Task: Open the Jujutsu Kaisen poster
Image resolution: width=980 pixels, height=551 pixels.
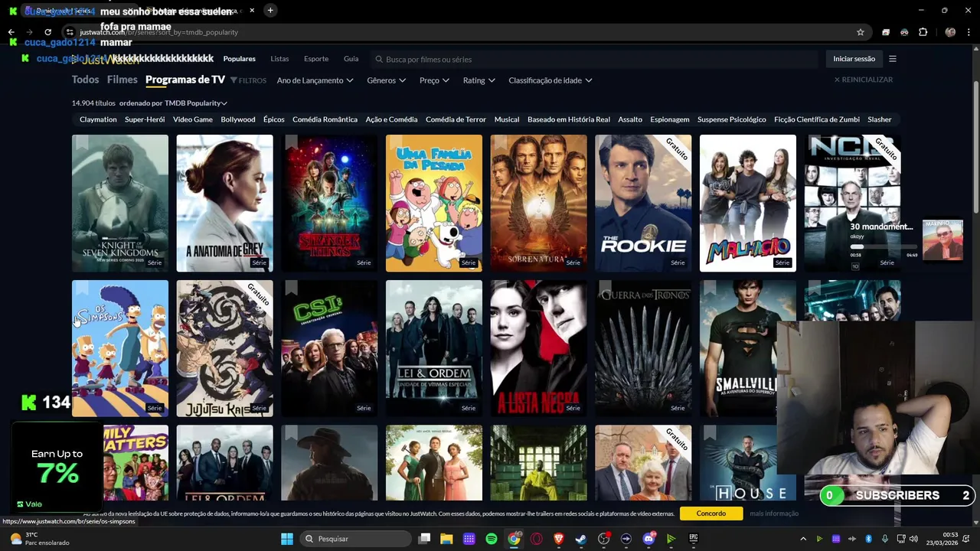Action: (x=224, y=348)
